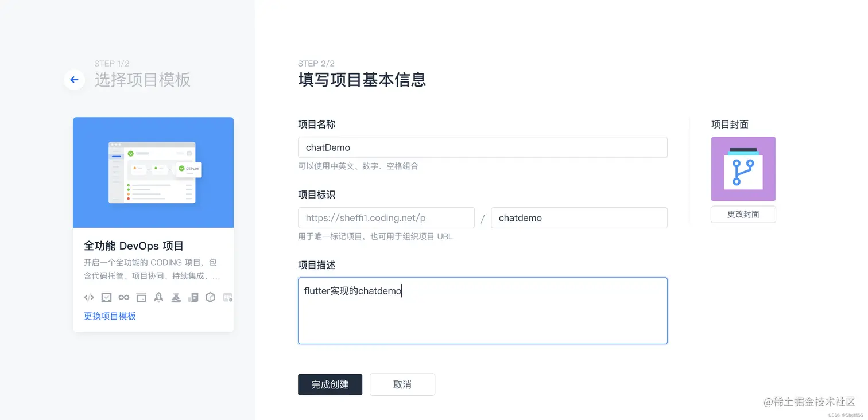Click the purple project cover thumbnail

click(x=743, y=168)
